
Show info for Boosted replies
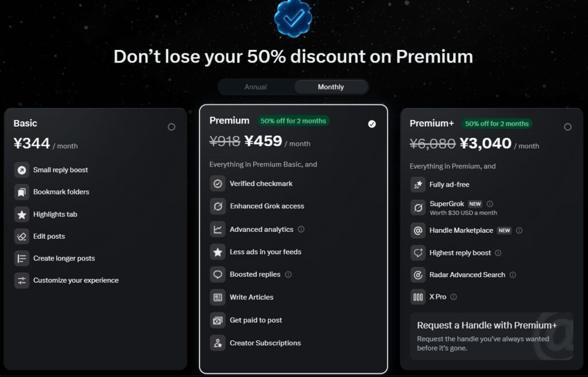(x=288, y=274)
